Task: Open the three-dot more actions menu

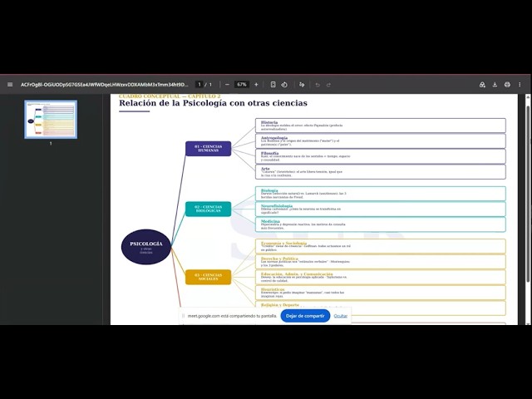Action: pyautogui.click(x=520, y=85)
